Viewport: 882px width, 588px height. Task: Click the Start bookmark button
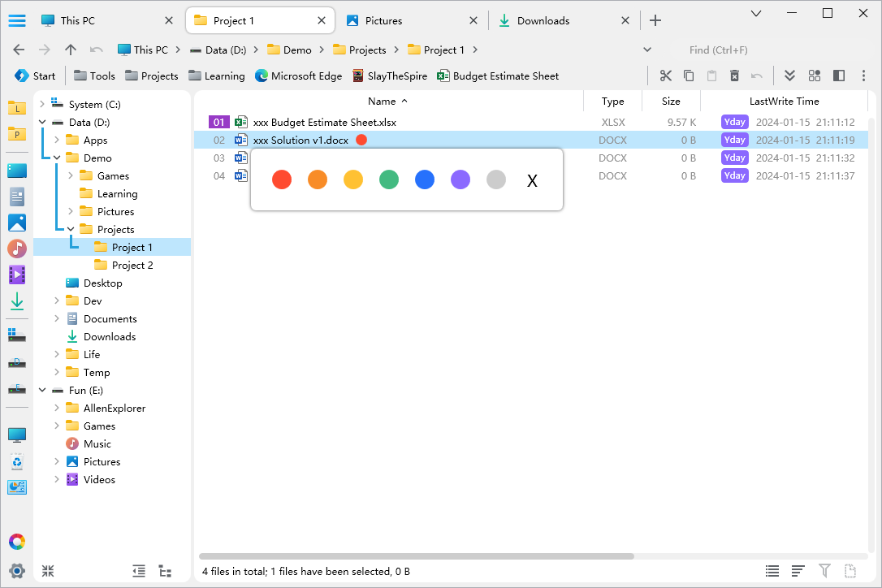click(x=35, y=76)
